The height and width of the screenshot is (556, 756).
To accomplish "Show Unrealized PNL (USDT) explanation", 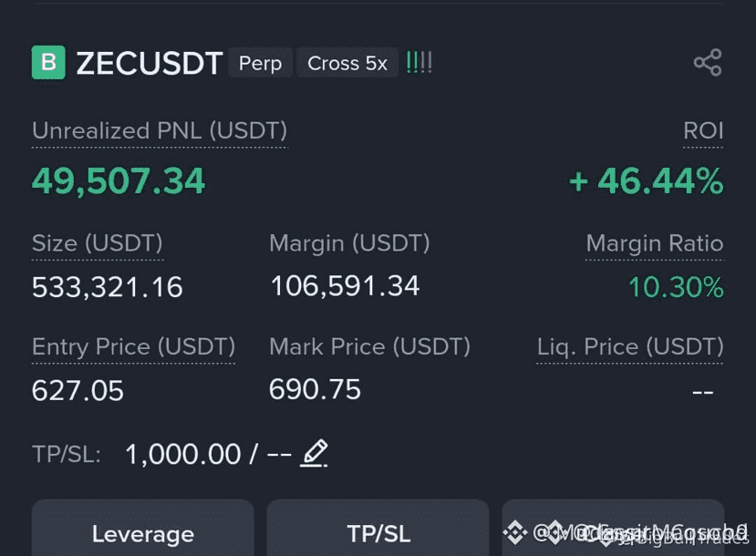I will point(160,131).
